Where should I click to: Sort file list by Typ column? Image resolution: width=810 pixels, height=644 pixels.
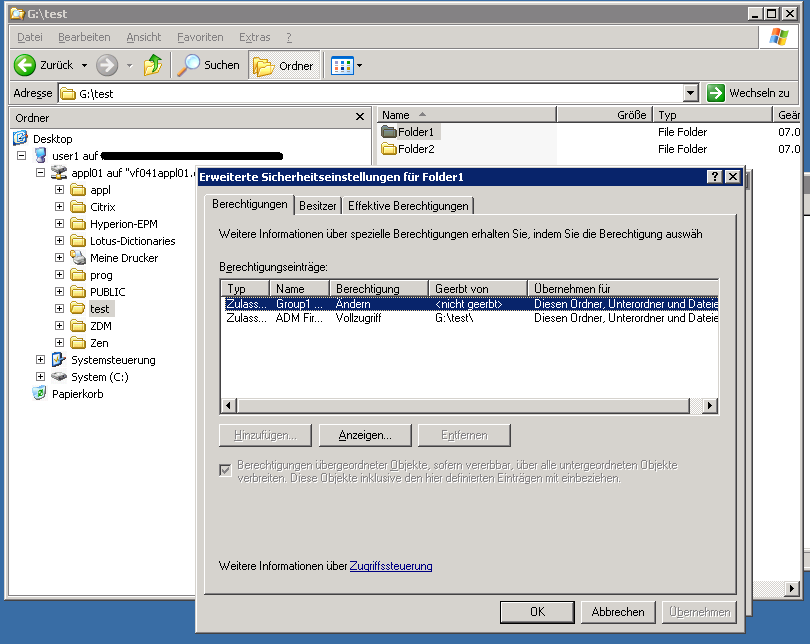click(x=712, y=115)
